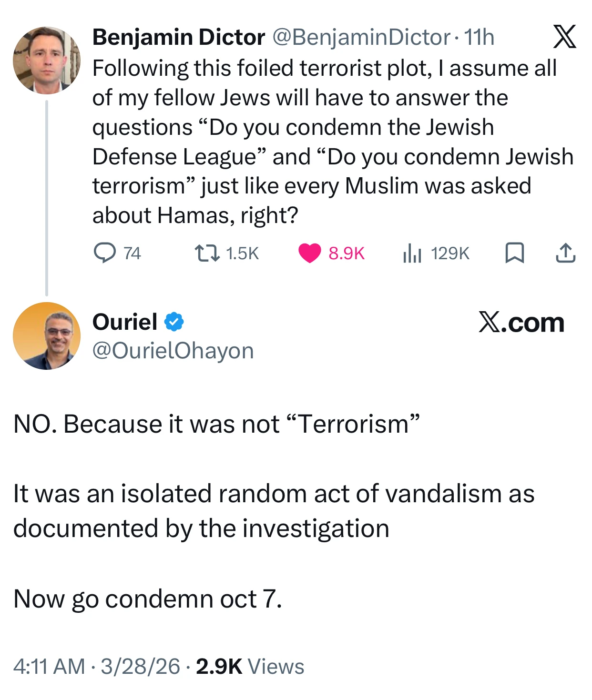Click the 4:11 AM · 3/28/26 timestamp
This screenshot has width=592, height=700.
click(x=97, y=666)
